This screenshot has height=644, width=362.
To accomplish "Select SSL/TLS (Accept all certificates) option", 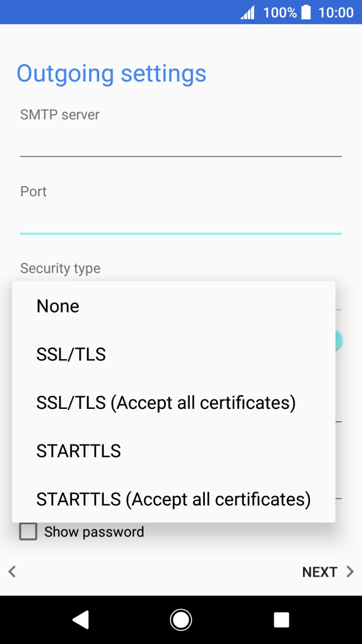I will [x=166, y=403].
